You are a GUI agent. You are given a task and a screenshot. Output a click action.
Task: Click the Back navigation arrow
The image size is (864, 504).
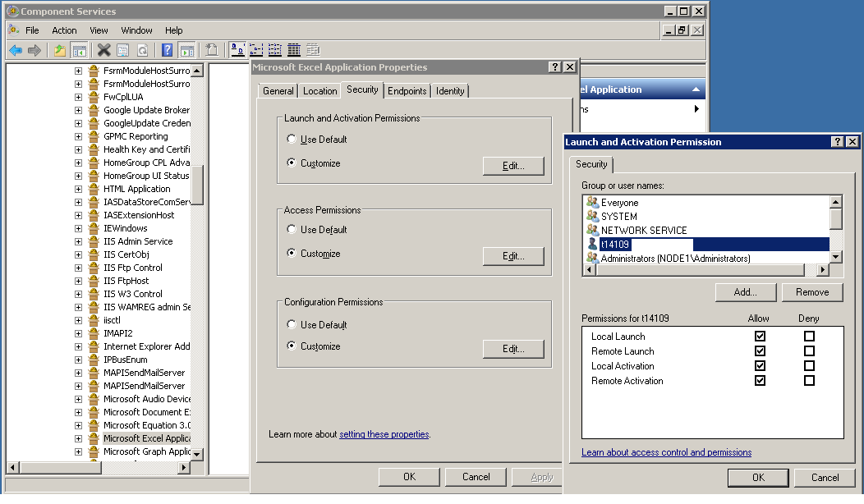tap(15, 49)
